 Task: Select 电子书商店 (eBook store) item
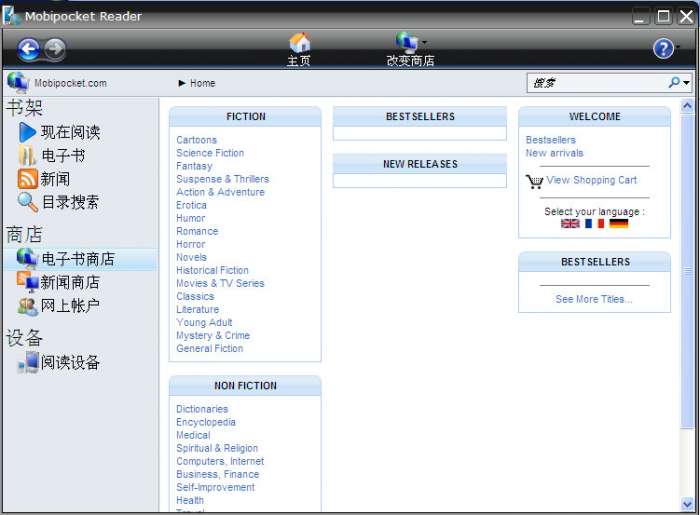[80, 259]
